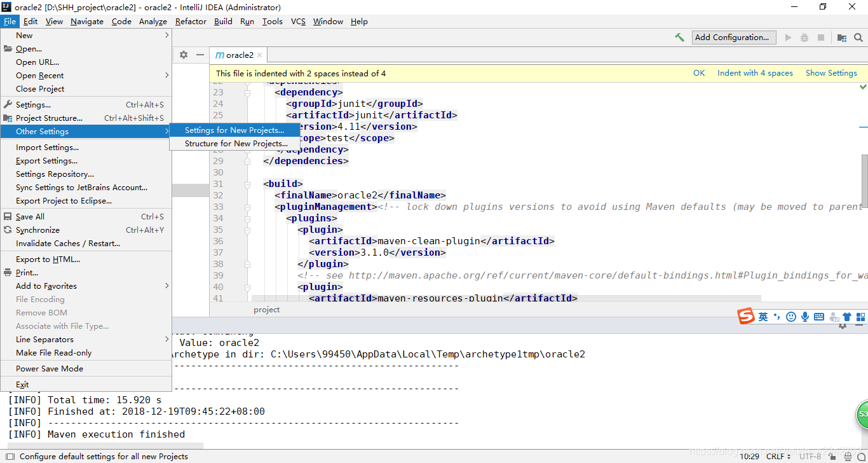Viewport: 868px width, 463px height.
Task: Toggle the Sogou 英 language indicator
Action: [763, 317]
